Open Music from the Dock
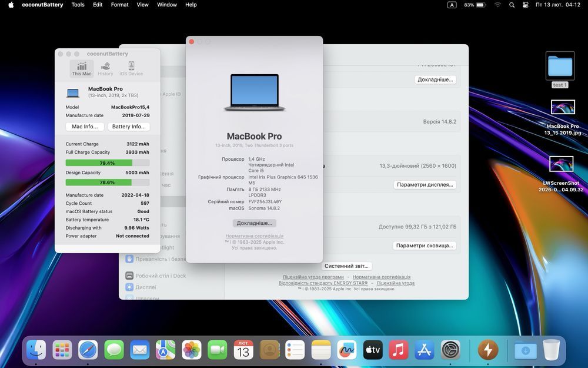Viewport: 588px width, 368px height. pos(398,350)
